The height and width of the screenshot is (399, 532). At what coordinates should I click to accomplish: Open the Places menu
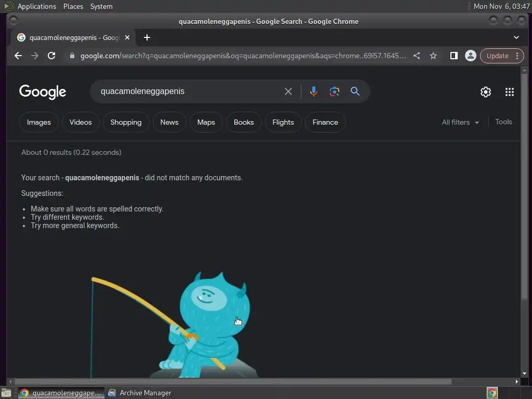click(x=73, y=6)
